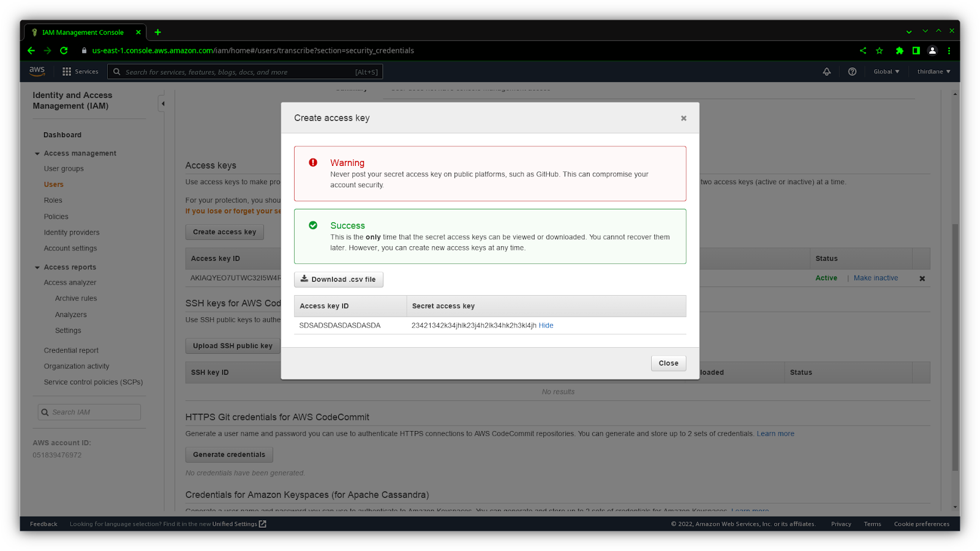Viewport: 980px width, 551px height.
Task: Open the Services grid menu
Action: click(80, 72)
